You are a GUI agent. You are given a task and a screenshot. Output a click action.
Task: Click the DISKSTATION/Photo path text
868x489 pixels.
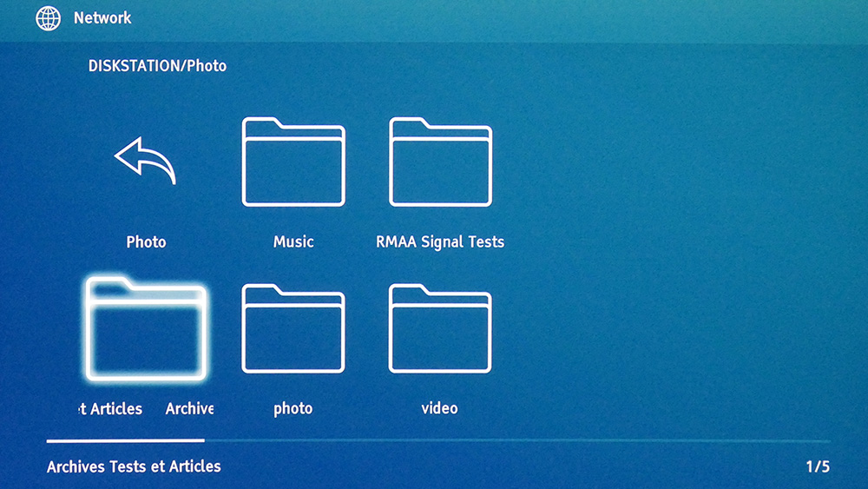point(157,66)
